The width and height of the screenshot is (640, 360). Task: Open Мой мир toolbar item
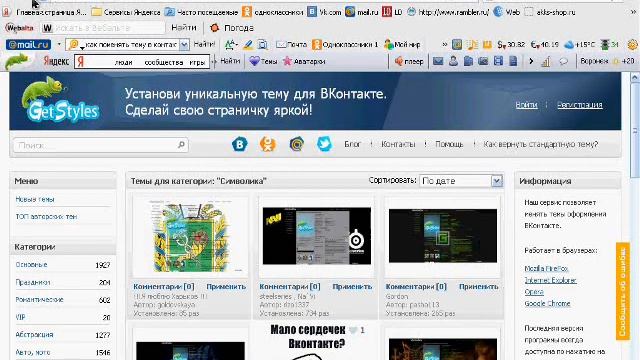pyautogui.click(x=402, y=44)
